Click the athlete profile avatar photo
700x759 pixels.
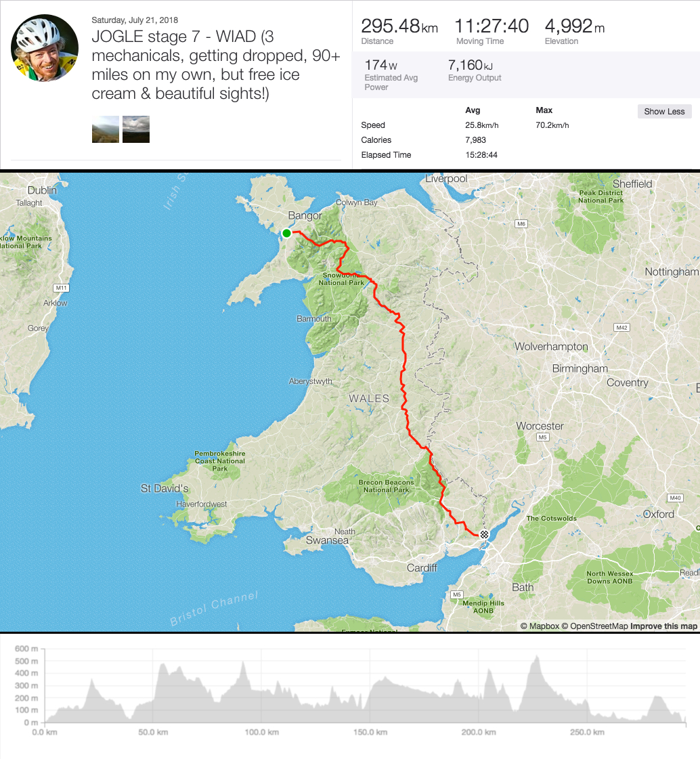pyautogui.click(x=44, y=47)
